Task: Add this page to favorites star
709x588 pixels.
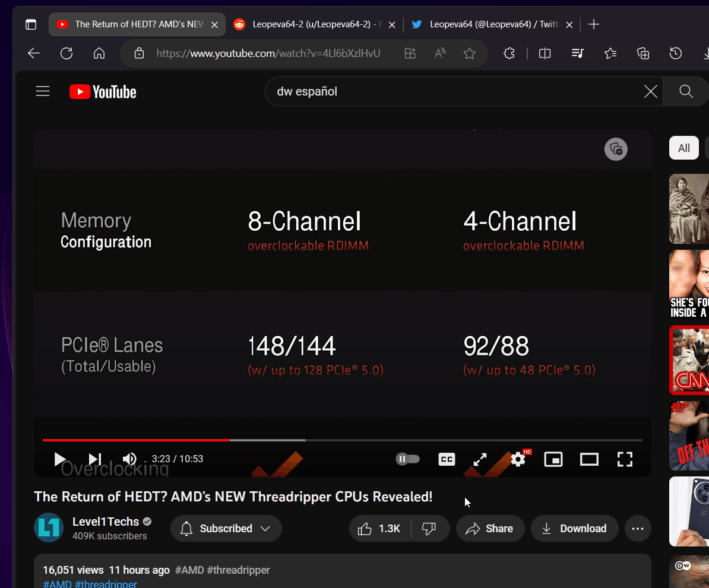Action: 469,53
